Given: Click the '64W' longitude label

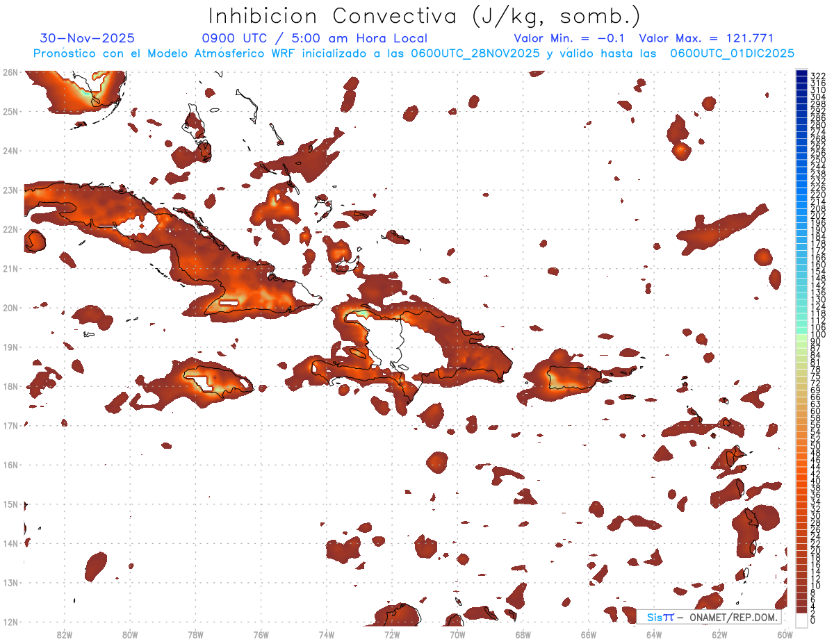Looking at the screenshot, I should pyautogui.click(x=653, y=634).
